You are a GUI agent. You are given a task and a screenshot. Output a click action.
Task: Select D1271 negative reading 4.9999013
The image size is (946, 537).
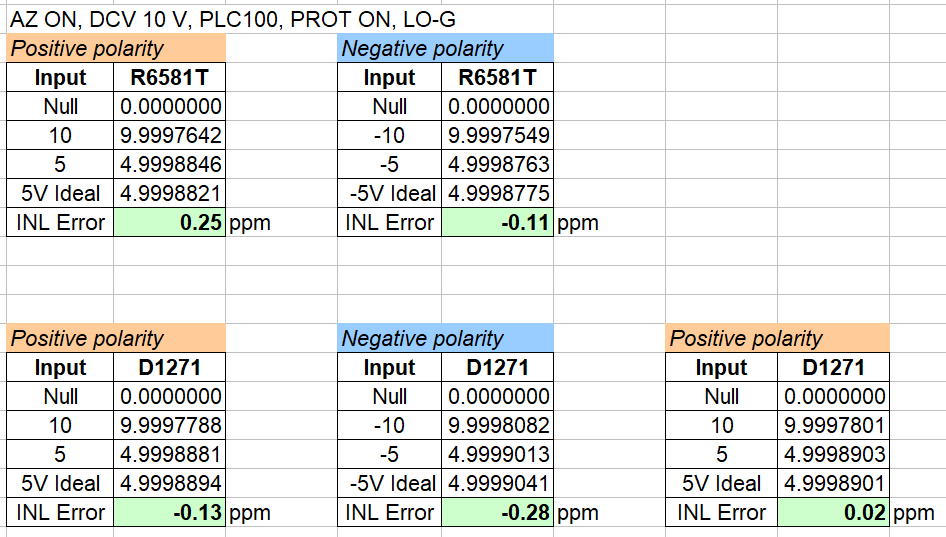point(498,454)
